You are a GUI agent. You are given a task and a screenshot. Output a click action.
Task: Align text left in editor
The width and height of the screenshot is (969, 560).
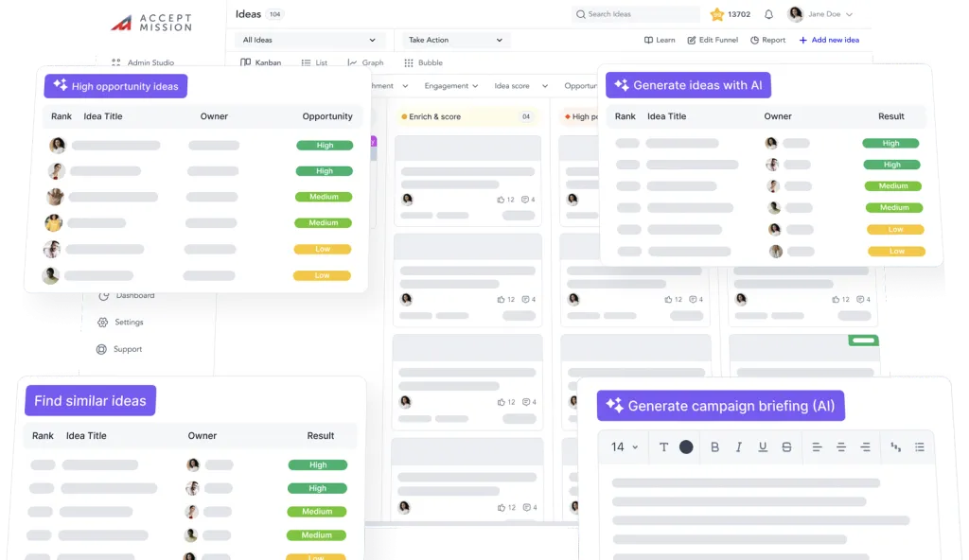(817, 447)
